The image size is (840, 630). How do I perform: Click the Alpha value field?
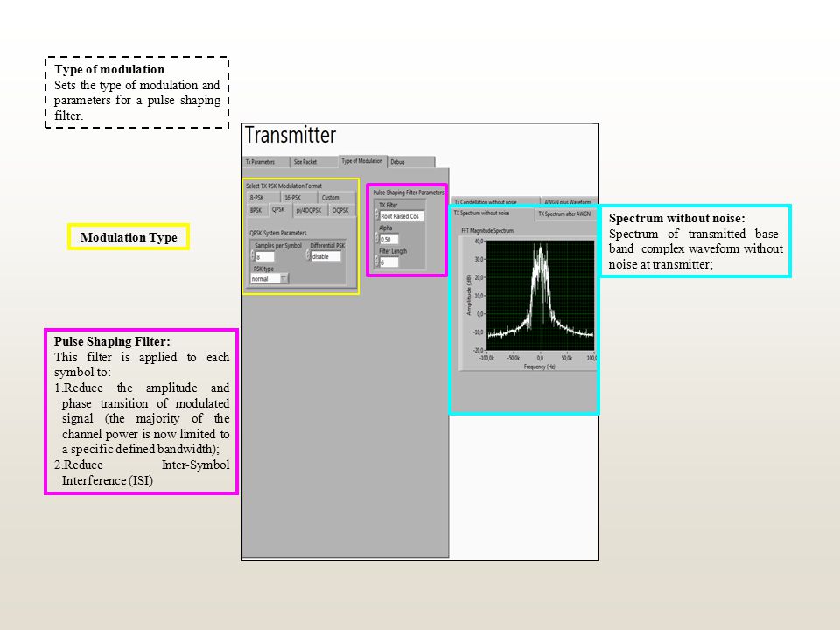click(388, 240)
